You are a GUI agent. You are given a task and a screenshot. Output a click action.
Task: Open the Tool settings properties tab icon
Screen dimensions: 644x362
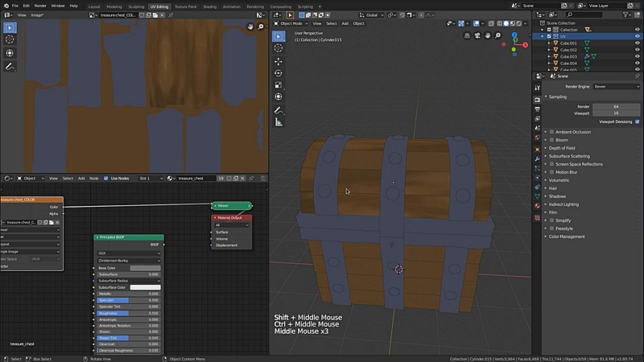[537, 88]
